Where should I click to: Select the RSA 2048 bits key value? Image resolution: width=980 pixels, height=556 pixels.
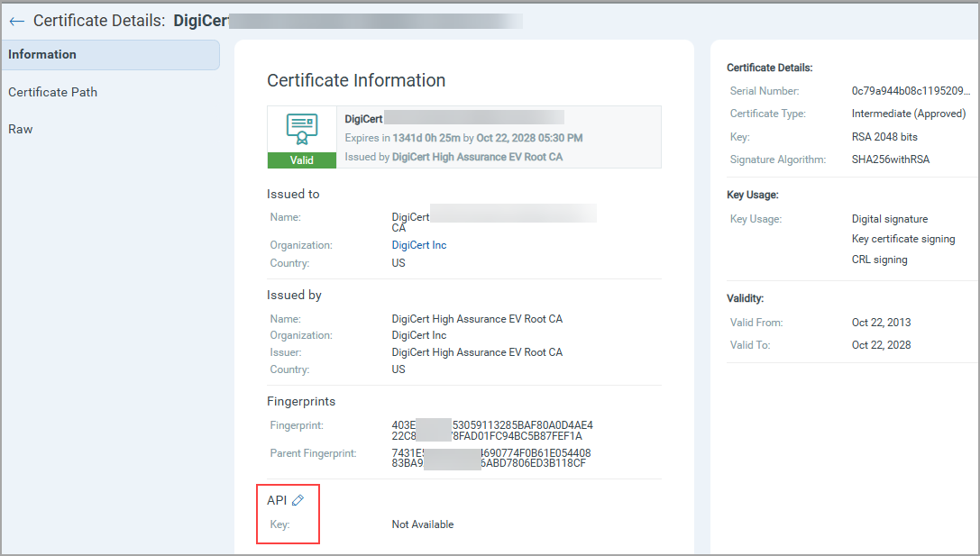tap(884, 137)
